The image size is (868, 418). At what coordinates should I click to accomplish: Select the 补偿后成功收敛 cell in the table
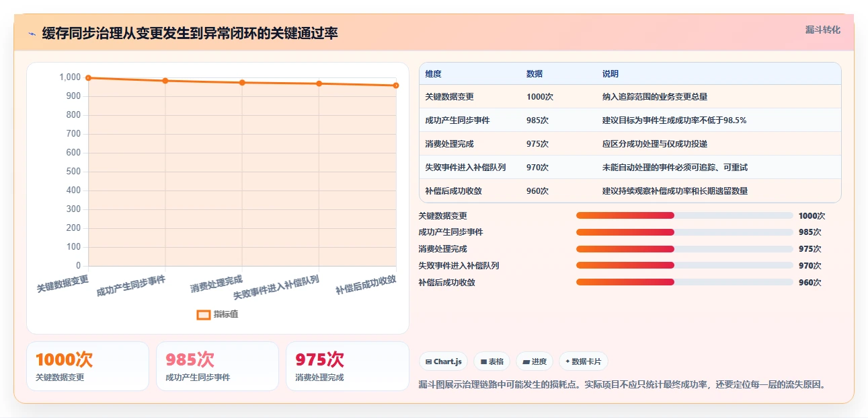point(453,191)
